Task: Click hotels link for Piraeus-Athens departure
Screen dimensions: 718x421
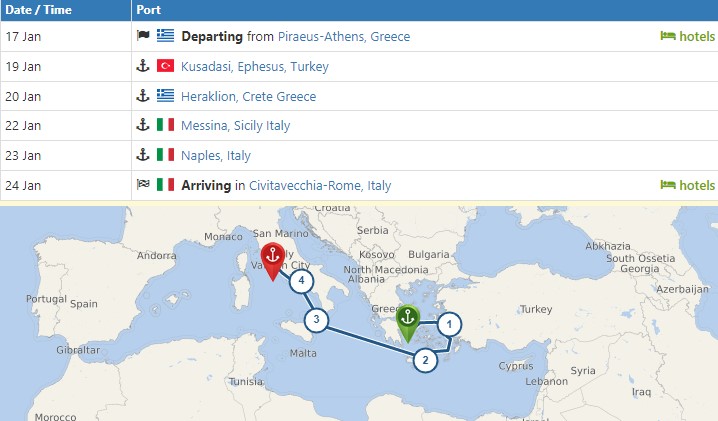Action: point(688,36)
